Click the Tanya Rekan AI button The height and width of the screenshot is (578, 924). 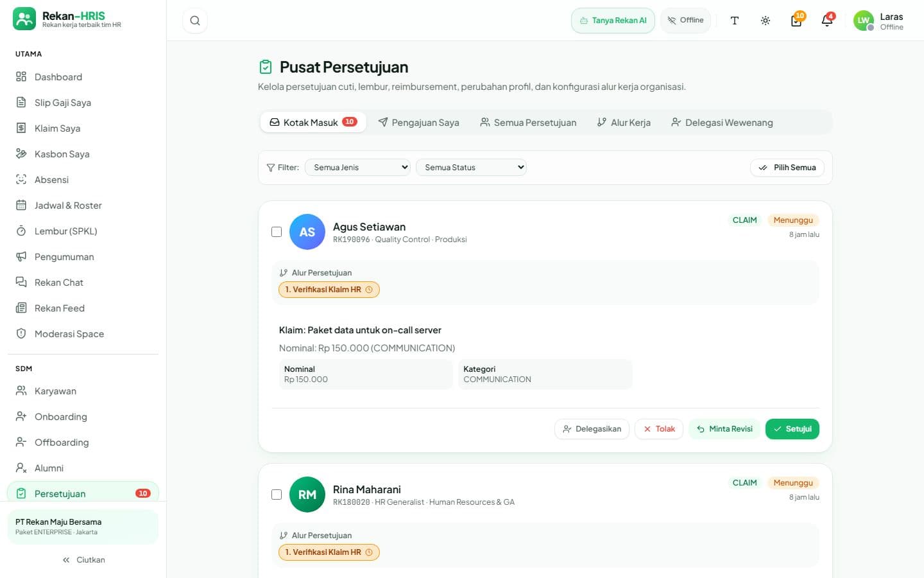[x=613, y=21]
